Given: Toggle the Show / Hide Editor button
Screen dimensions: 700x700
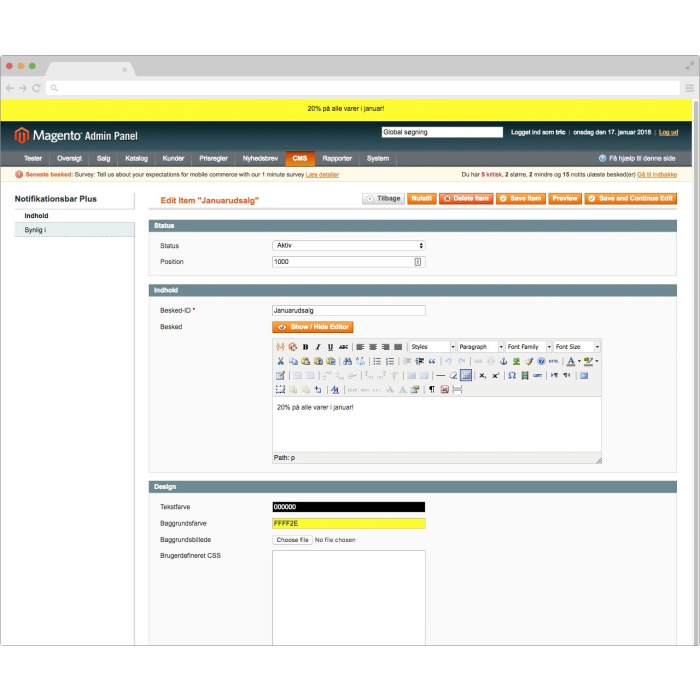Looking at the screenshot, I should pyautogui.click(x=313, y=327).
